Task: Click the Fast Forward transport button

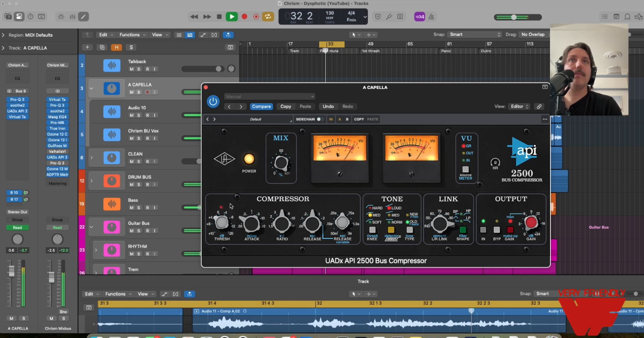Action: [x=207, y=17]
